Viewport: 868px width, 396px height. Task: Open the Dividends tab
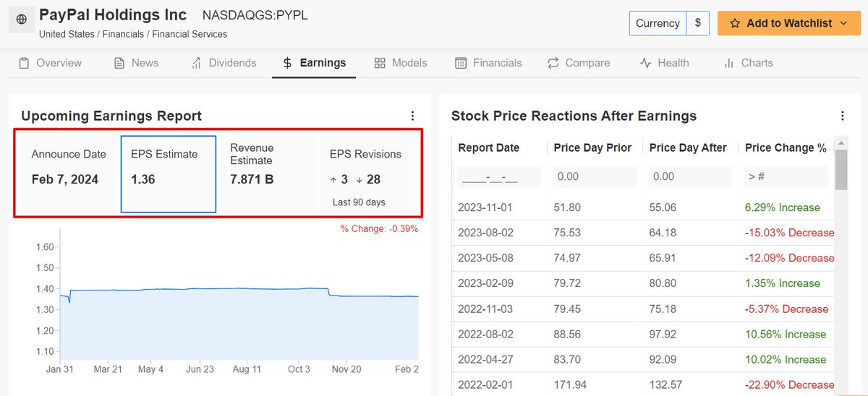[x=224, y=63]
